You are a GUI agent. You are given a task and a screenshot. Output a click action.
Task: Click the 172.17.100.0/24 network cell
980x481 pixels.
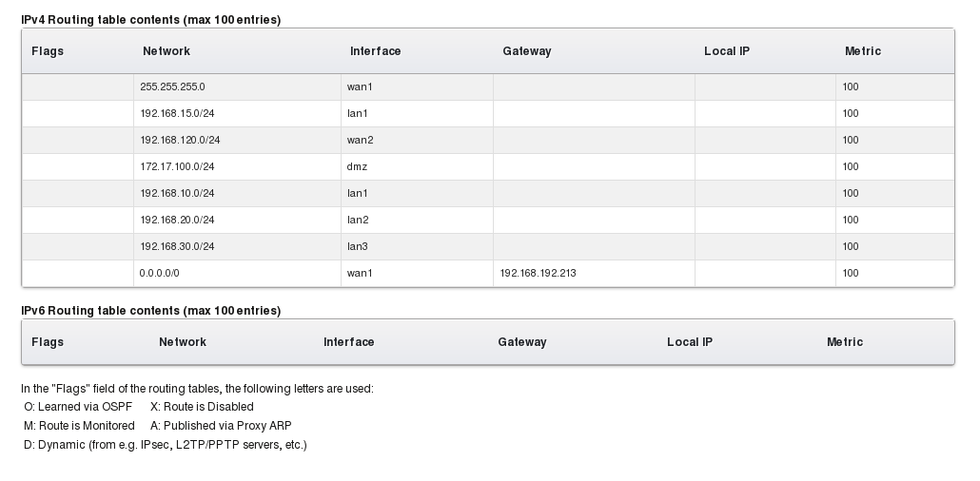[x=177, y=167]
